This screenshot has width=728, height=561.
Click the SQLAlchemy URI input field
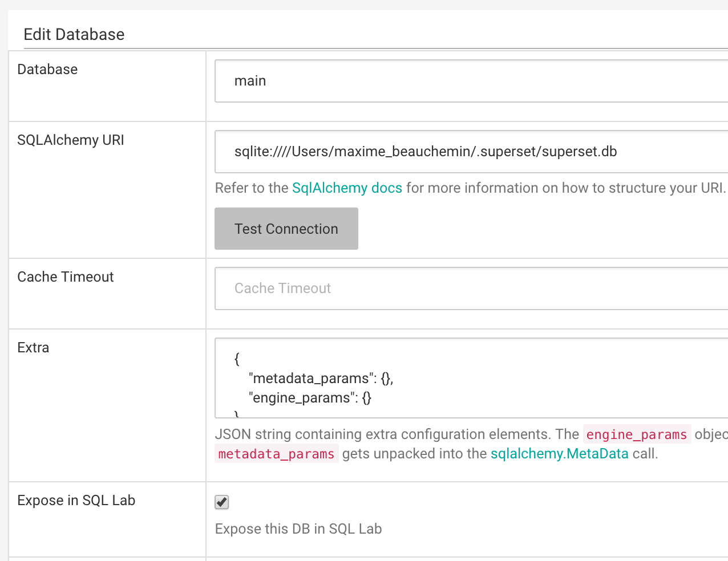pyautogui.click(x=471, y=152)
